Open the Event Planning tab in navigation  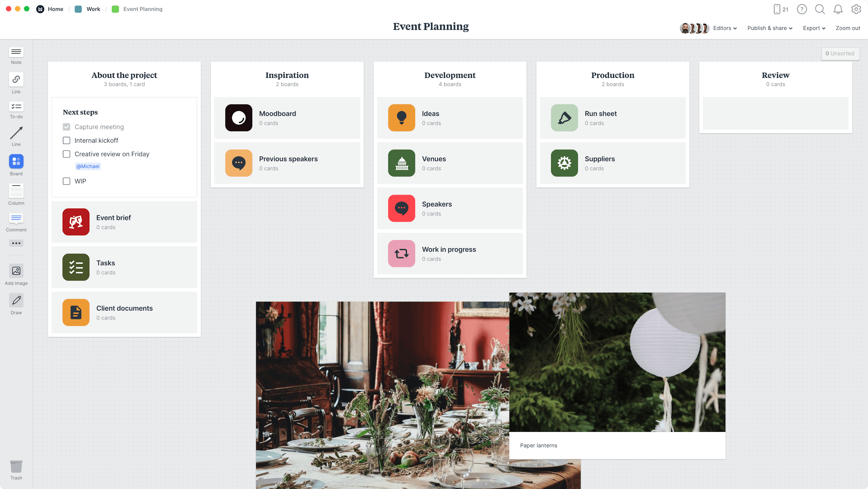tap(142, 8)
